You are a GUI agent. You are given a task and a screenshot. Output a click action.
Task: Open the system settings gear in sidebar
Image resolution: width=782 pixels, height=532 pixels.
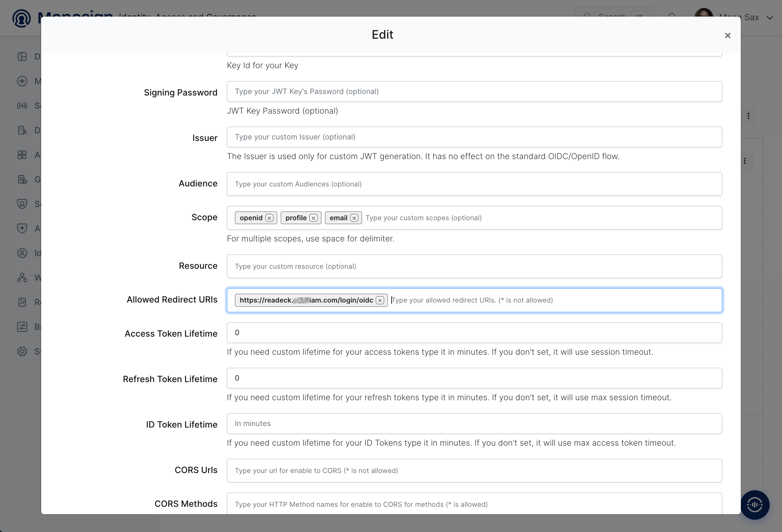click(22, 351)
